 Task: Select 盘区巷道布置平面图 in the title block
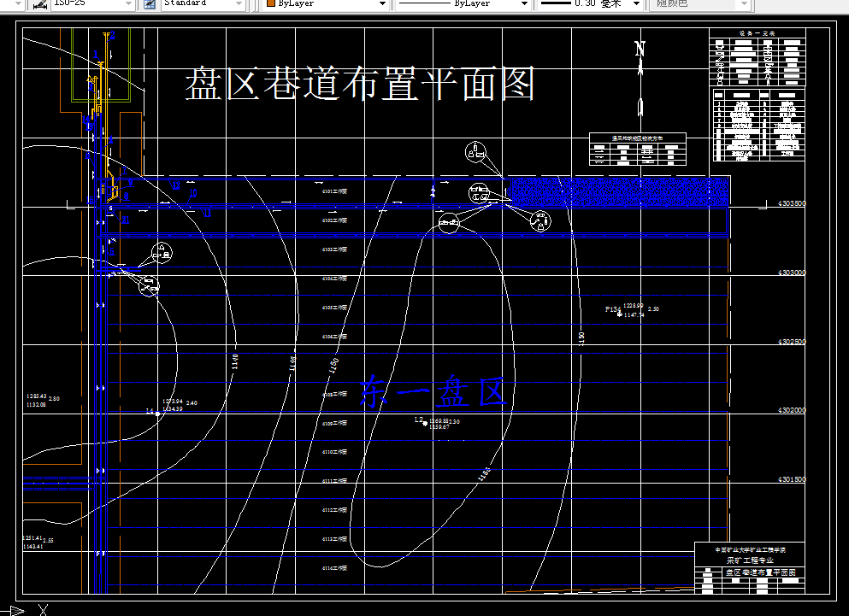tap(761, 572)
